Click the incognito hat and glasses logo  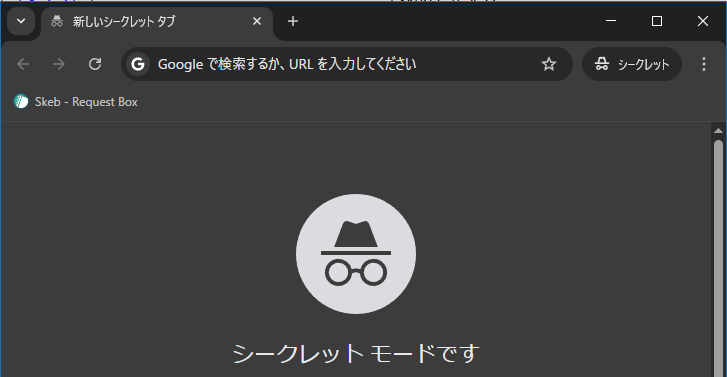click(x=356, y=254)
